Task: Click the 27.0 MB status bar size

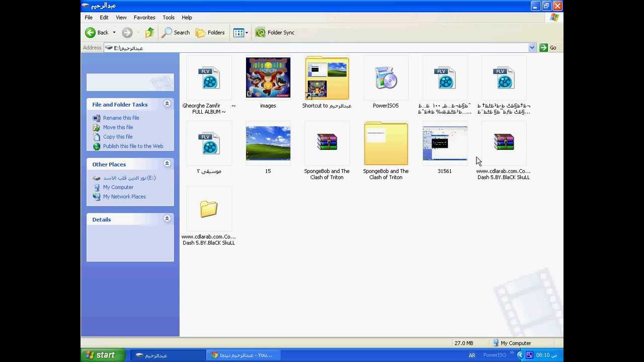Action: pos(463,343)
